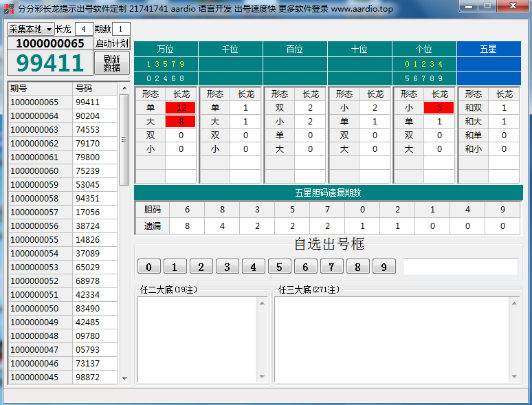
Task: Click the red 5 cell under 个位
Action: click(x=439, y=108)
